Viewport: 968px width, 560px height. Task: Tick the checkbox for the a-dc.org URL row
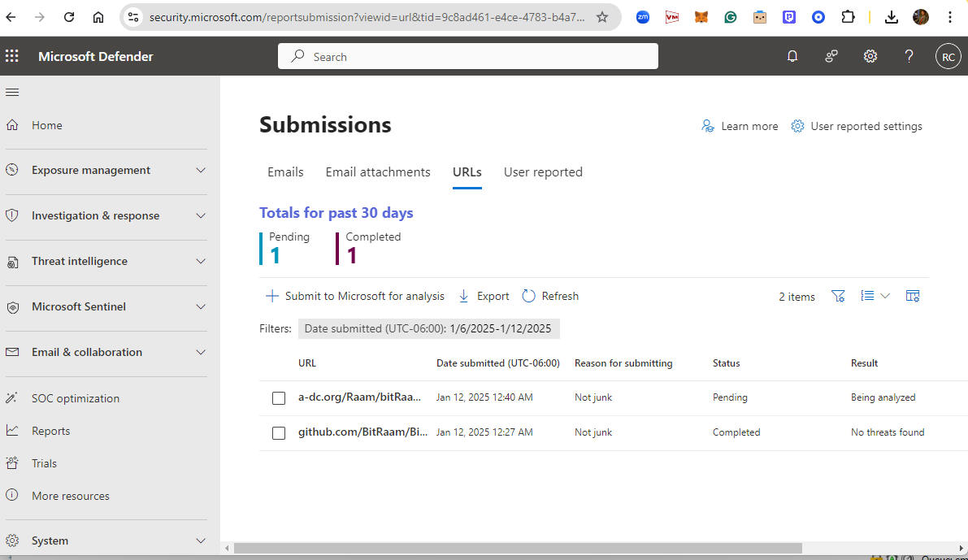(279, 398)
